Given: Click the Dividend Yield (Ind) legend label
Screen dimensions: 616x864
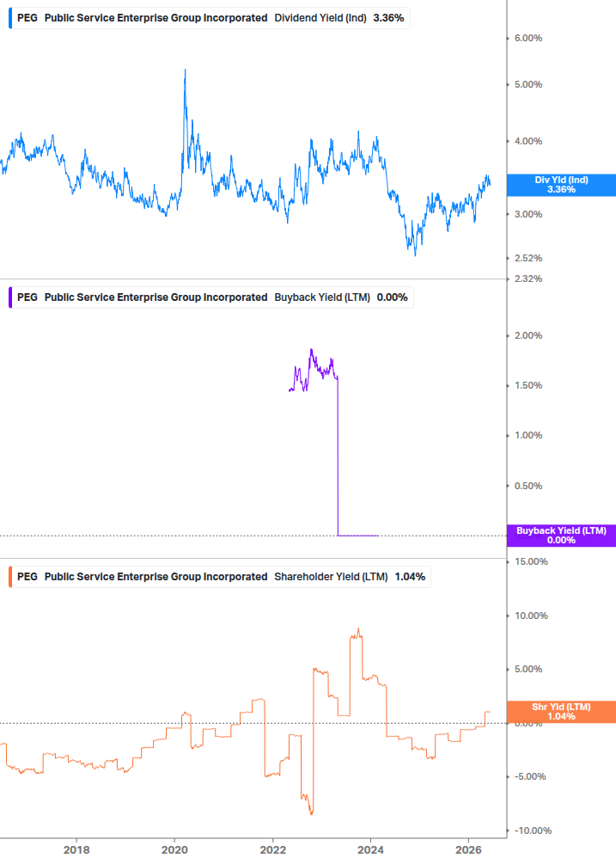Looking at the screenshot, I should click(x=320, y=18).
